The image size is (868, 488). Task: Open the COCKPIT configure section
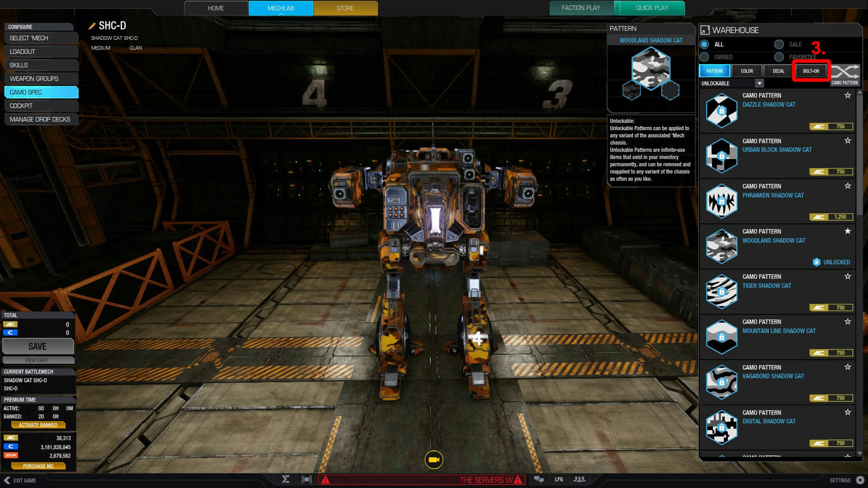coord(41,105)
